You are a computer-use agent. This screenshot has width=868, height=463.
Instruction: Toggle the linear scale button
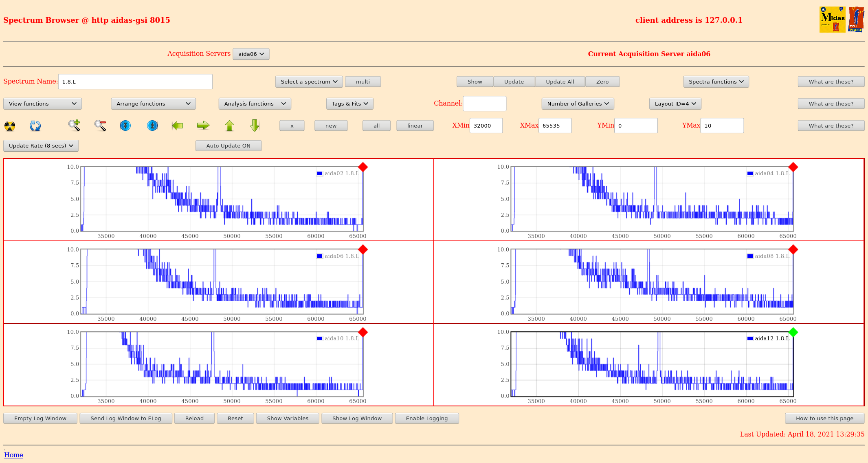click(x=415, y=126)
